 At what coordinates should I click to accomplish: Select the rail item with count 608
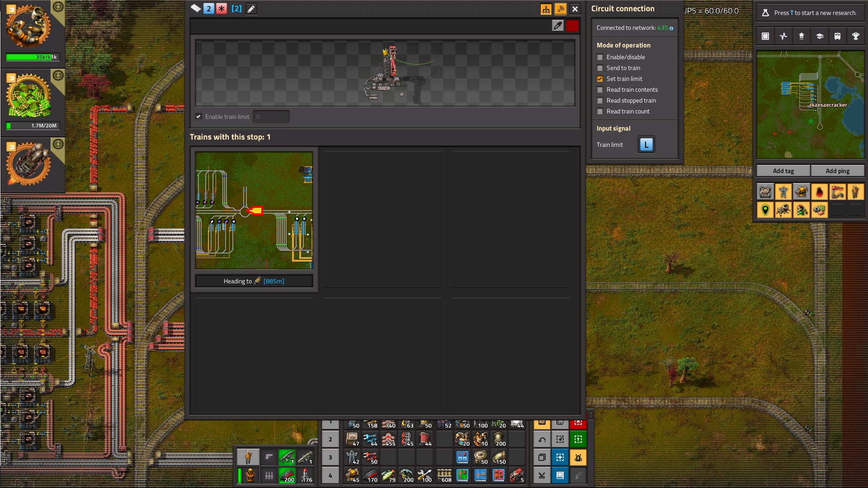coord(444,475)
